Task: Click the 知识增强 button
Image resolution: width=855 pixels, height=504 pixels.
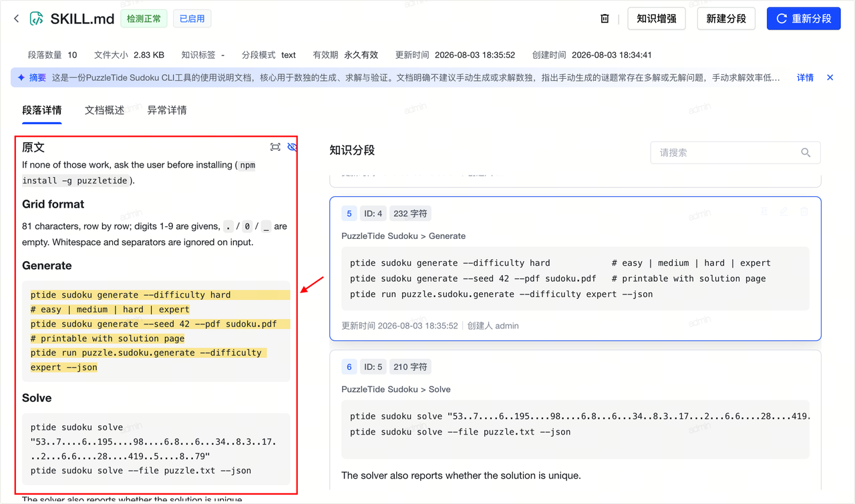Action: (657, 19)
